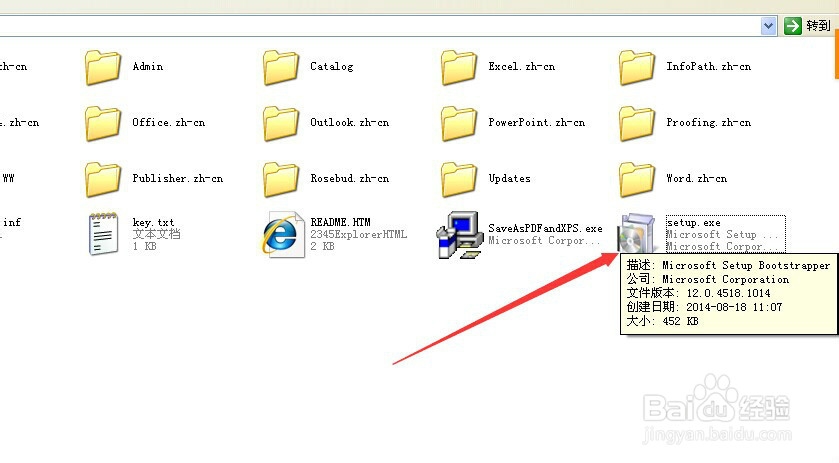Click the folder name "Publisher.zh-cn"
Screen dimensions: 839x463
click(x=178, y=179)
